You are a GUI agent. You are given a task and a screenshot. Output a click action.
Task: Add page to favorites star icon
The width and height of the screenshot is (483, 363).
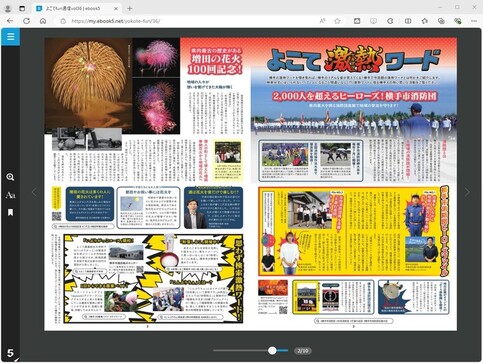337,21
